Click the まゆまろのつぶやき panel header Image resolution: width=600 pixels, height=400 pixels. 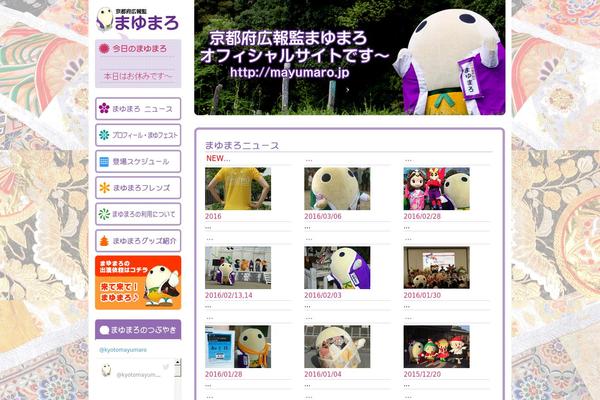138,330
